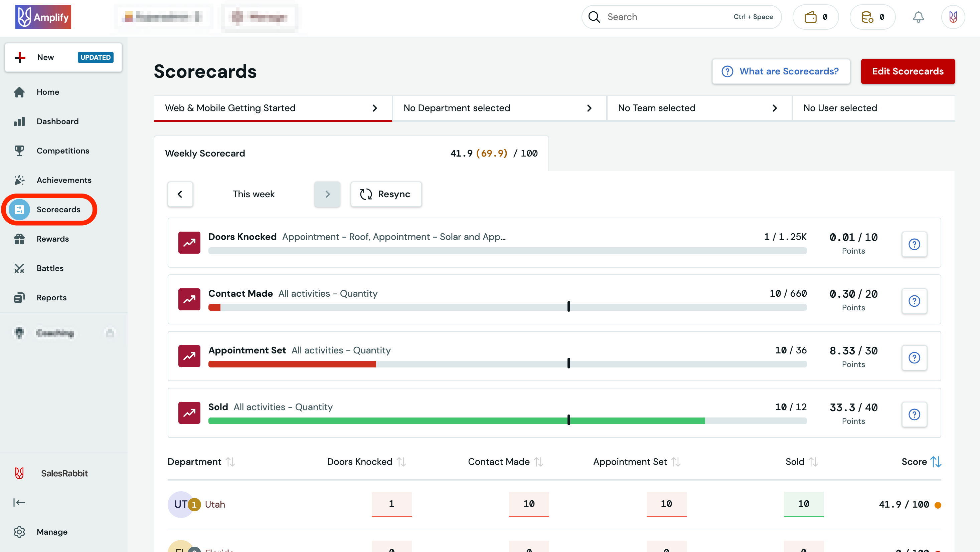Image resolution: width=980 pixels, height=552 pixels.
Task: Click the Achievements icon in sidebar
Action: coord(19,180)
